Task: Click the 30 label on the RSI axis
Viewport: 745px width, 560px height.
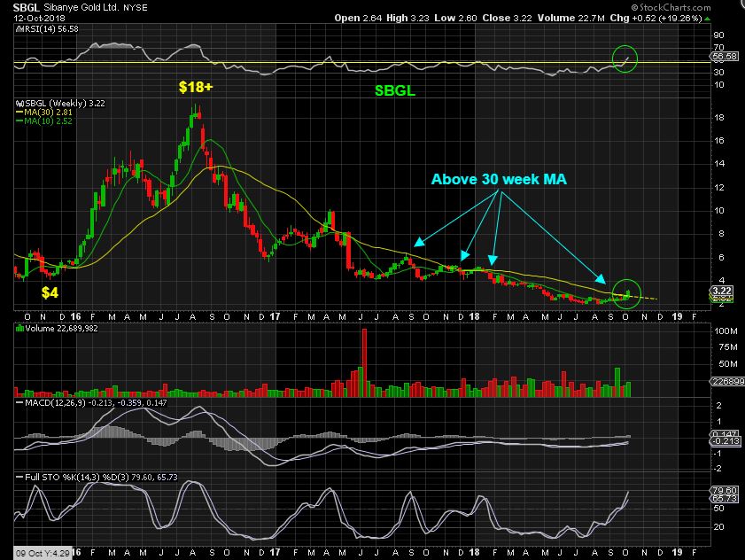Action: (x=719, y=73)
